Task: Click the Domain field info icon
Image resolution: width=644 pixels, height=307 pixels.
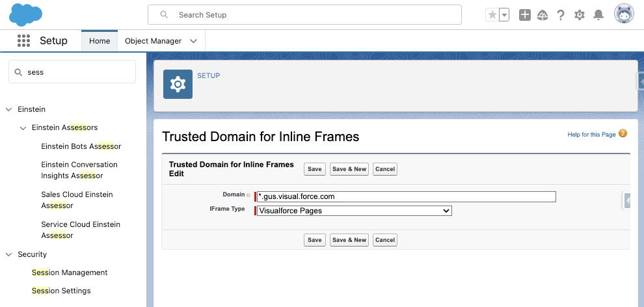Action: pyautogui.click(x=248, y=194)
